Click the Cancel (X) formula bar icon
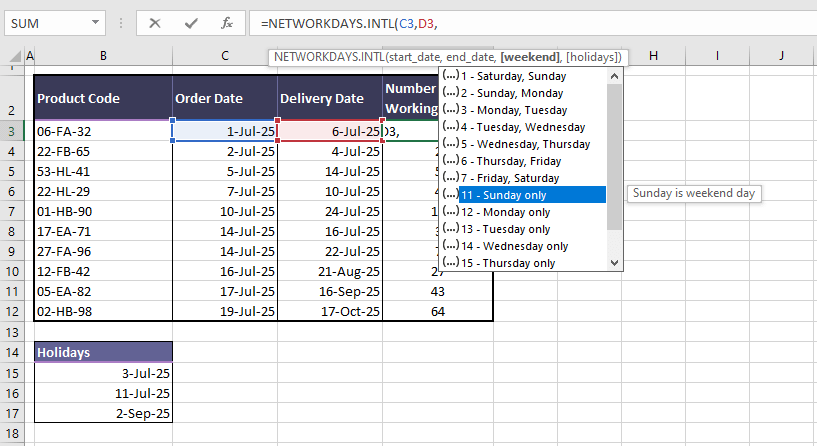The image size is (817, 446). coord(155,22)
